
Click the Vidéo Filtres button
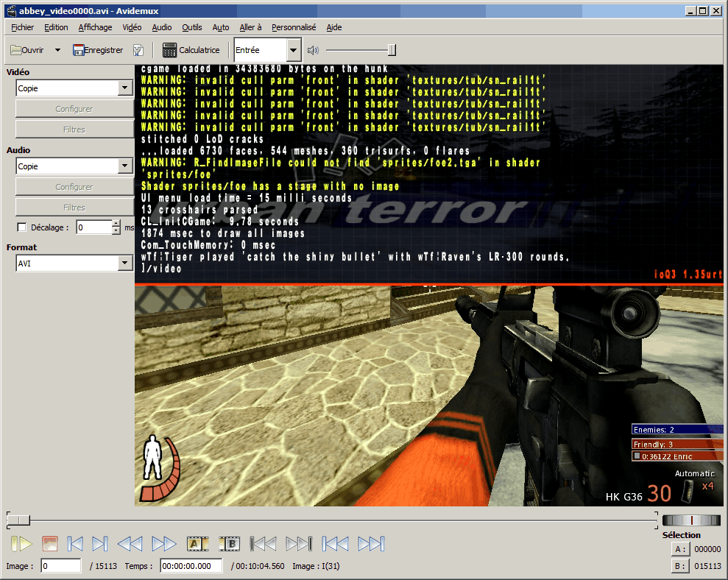[75, 130]
